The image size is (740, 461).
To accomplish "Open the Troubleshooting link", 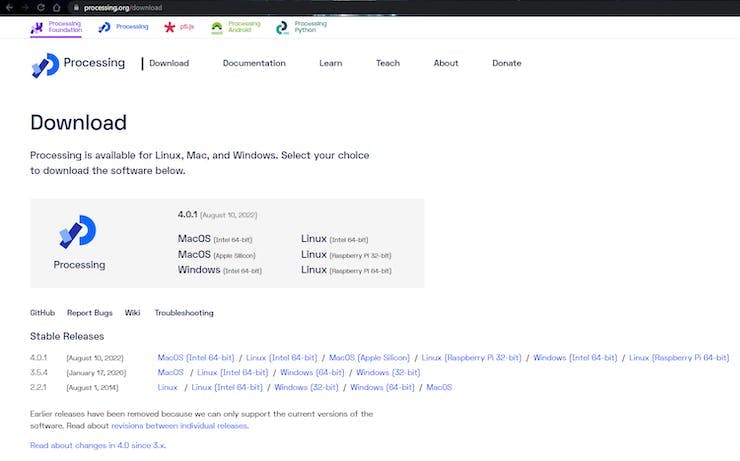I will (184, 313).
